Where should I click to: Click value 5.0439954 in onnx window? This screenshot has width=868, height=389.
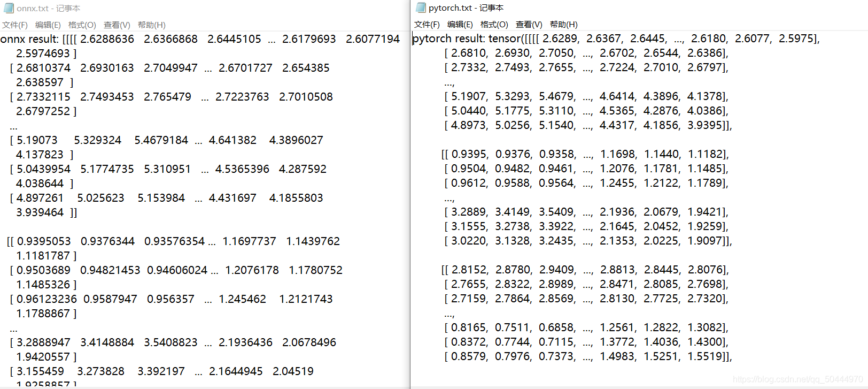pyautogui.click(x=43, y=169)
